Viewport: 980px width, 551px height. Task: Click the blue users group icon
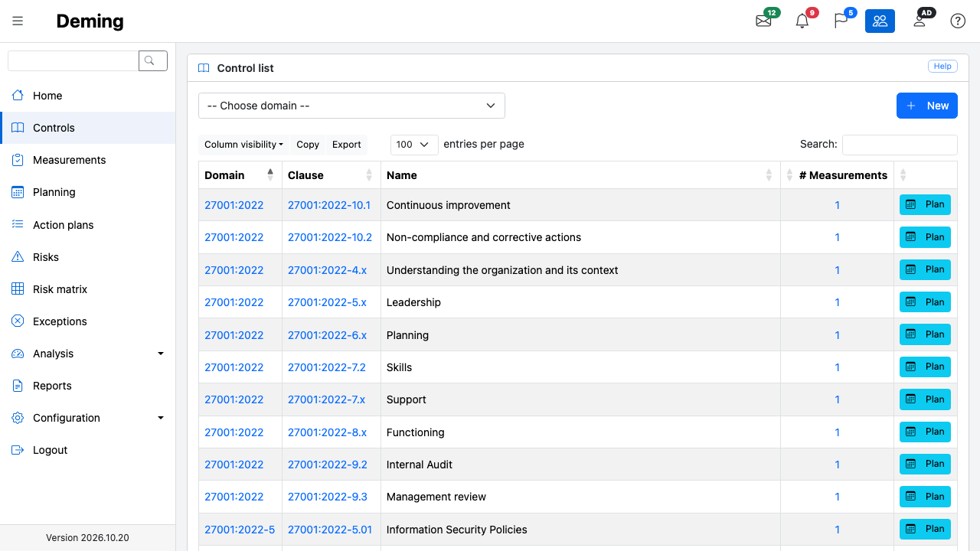pos(880,21)
